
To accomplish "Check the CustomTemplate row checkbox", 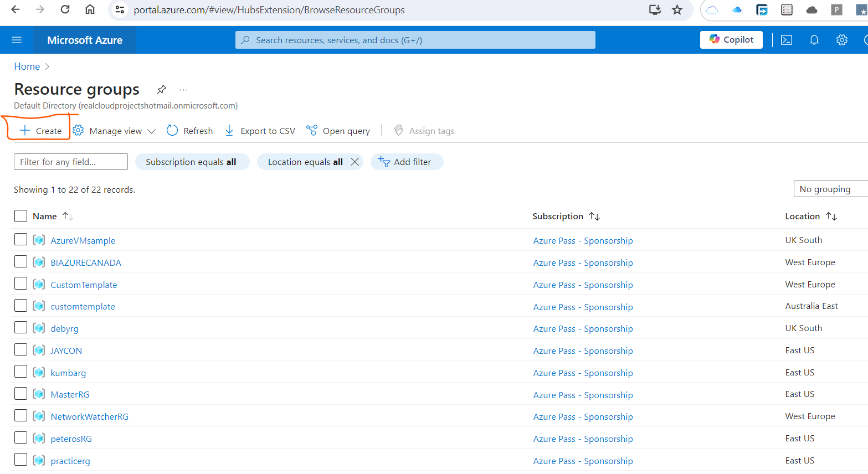I will (20, 284).
